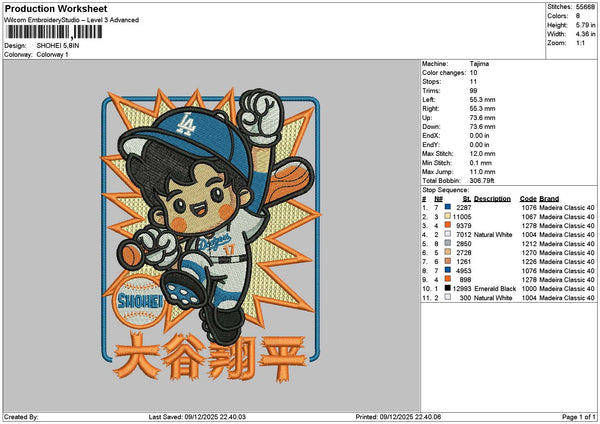Screen dimensions: 600x424
Task: Click the barcode under the worksheet title
Action: pyautogui.click(x=54, y=32)
